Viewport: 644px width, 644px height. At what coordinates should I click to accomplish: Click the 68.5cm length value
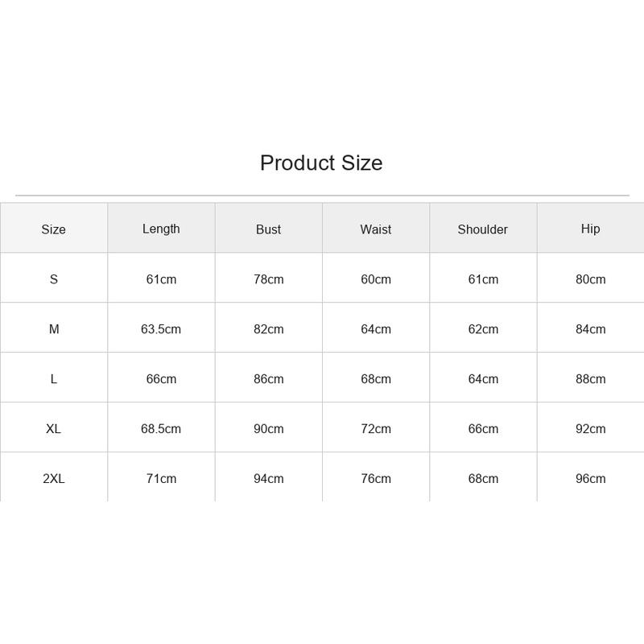tap(161, 429)
